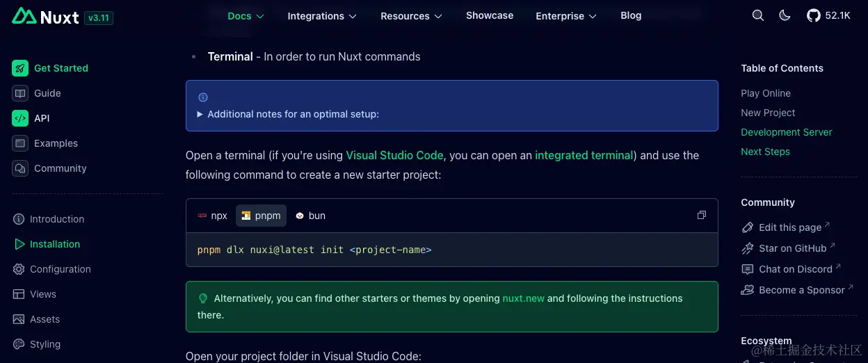Viewport: 868px width, 363px height.
Task: Select the Installation sidebar page
Action: tap(55, 244)
